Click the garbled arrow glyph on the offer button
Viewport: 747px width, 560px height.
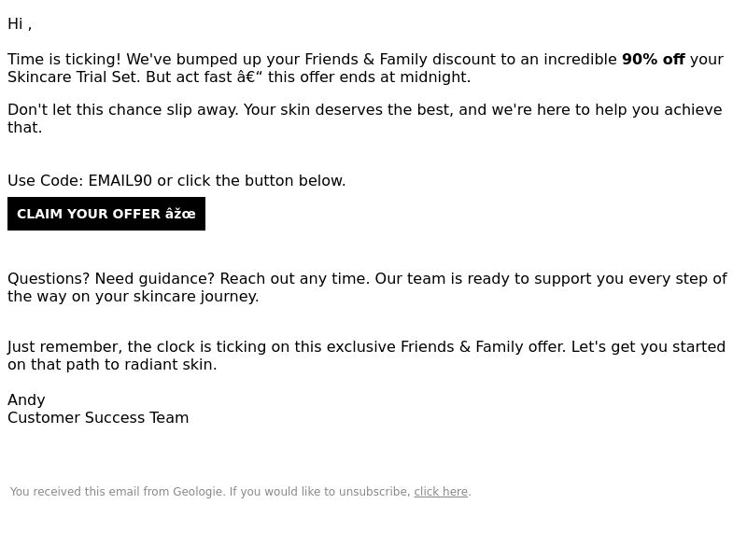point(180,214)
